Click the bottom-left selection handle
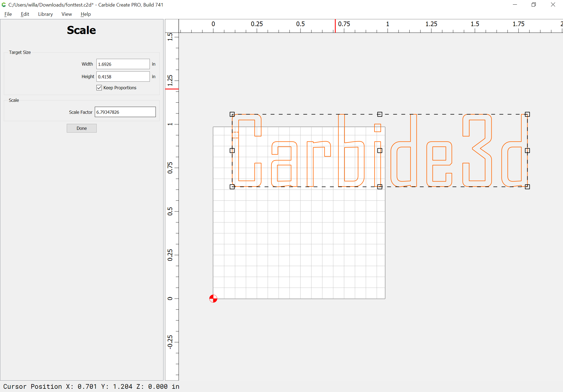 (x=232, y=187)
